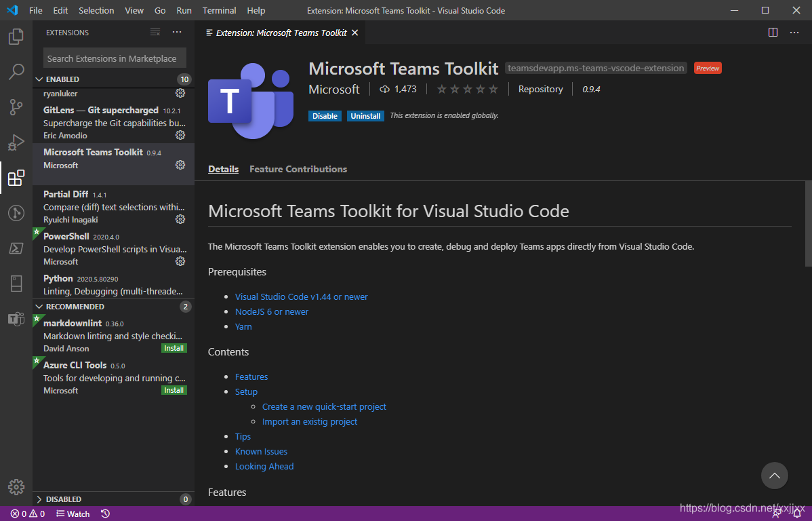Show errors and warnings in status bar
This screenshot has width=812, height=521.
pos(27,514)
